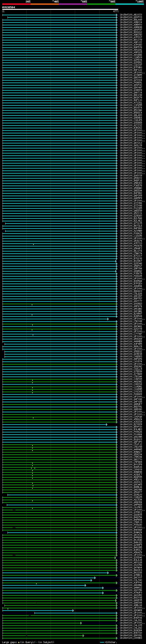
Task: Click the UniRef100_A7TN49 label
Action: (x=131, y=374)
